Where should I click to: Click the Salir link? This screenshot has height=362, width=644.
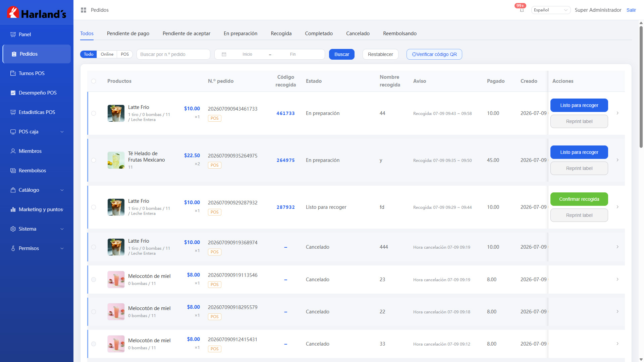[631, 10]
